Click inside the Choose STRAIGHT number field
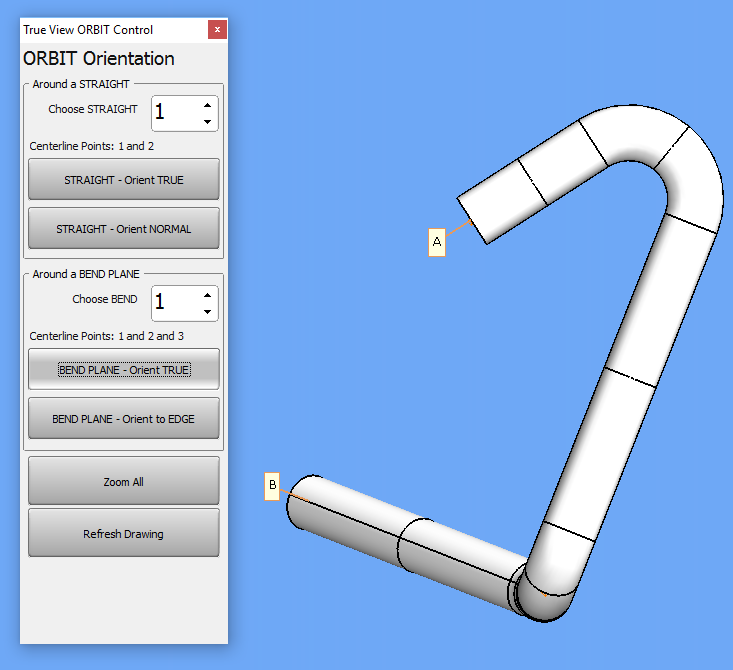Screen dimensions: 733x670 172,113
